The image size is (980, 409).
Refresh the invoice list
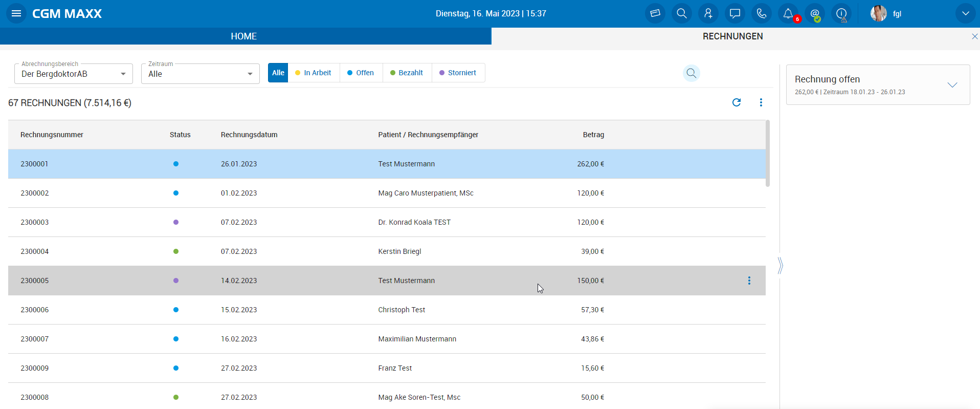(x=737, y=102)
